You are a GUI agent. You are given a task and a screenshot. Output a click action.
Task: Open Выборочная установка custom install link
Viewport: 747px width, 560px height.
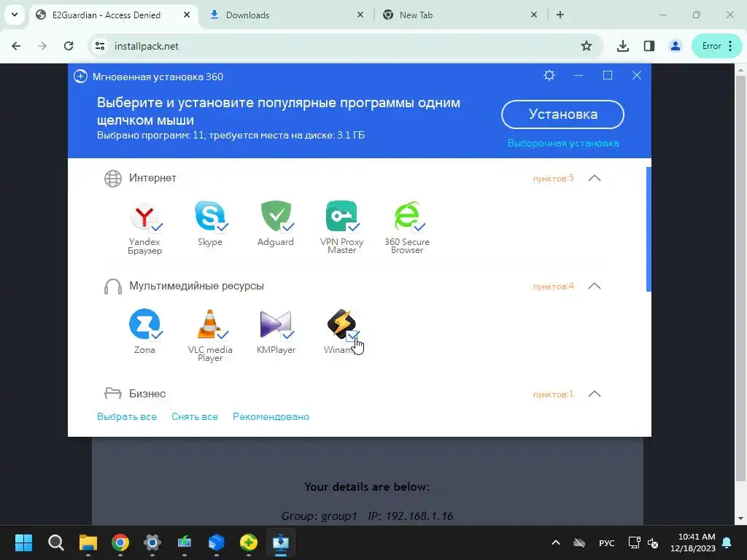(x=563, y=144)
